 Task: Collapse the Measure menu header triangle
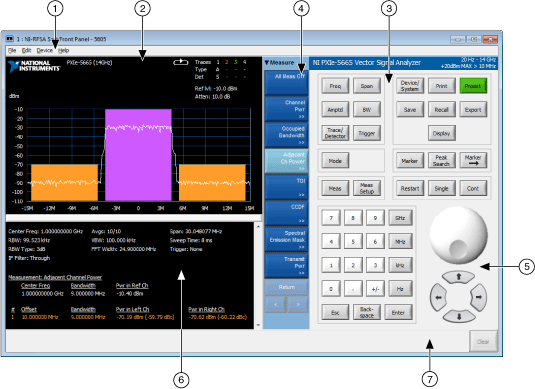(x=267, y=63)
